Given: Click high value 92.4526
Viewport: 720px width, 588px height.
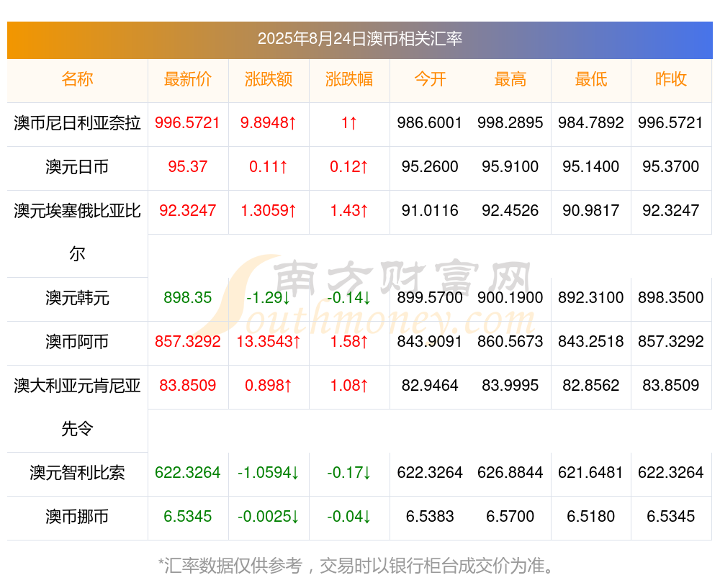Looking at the screenshot, I should pyautogui.click(x=510, y=210).
